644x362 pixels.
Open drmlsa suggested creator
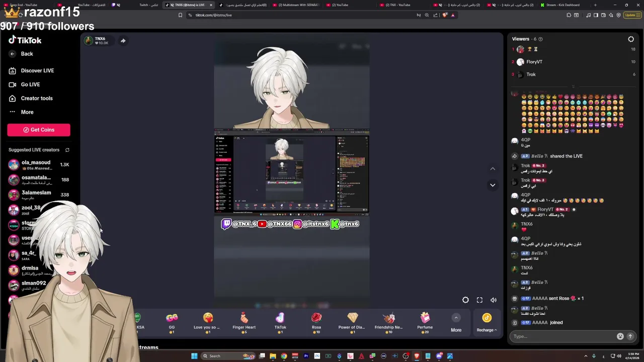pyautogui.click(x=30, y=270)
